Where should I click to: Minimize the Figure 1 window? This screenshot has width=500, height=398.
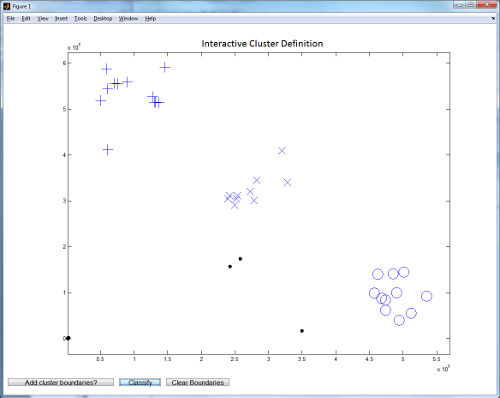[459, 5]
